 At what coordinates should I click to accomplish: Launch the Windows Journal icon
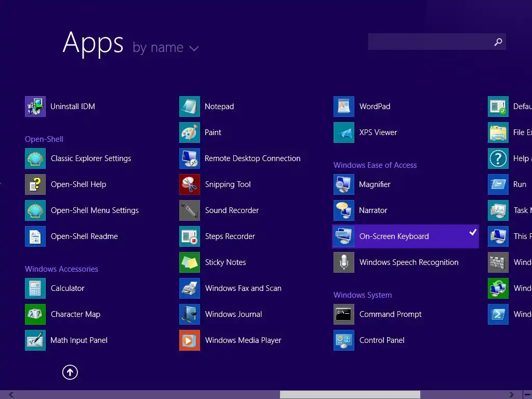pyautogui.click(x=190, y=314)
